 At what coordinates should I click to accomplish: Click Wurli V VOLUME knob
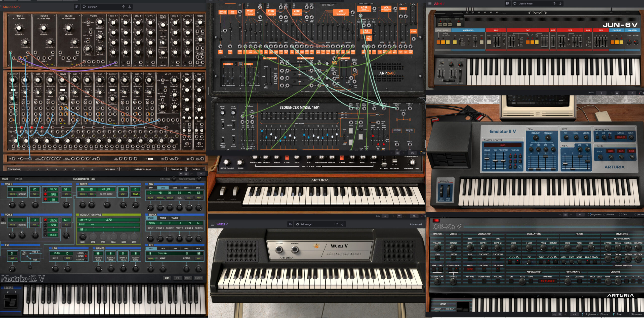(x=279, y=250)
